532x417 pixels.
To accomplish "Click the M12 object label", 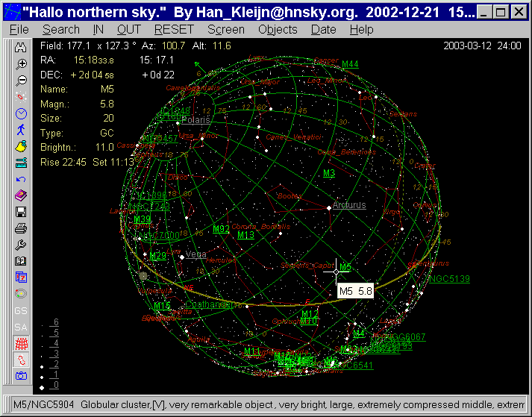I will 310,314.
